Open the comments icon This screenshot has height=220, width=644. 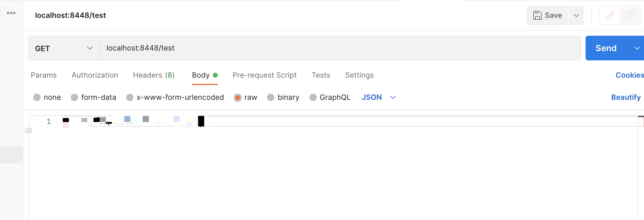coord(630,15)
